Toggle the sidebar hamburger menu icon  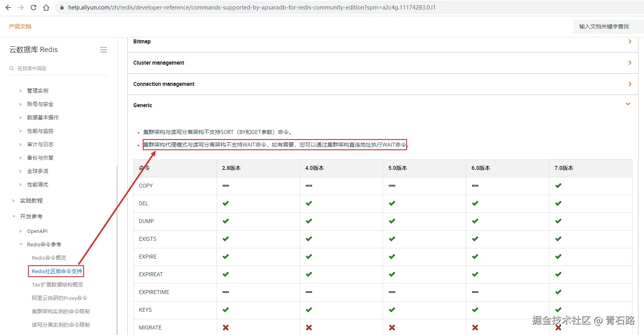coord(104,50)
